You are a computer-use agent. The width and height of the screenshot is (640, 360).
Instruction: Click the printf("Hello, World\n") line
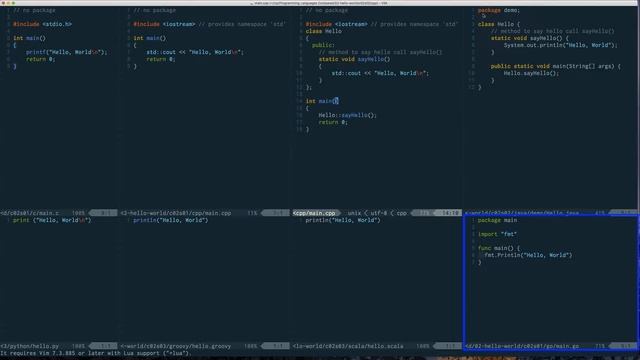click(x=67, y=52)
